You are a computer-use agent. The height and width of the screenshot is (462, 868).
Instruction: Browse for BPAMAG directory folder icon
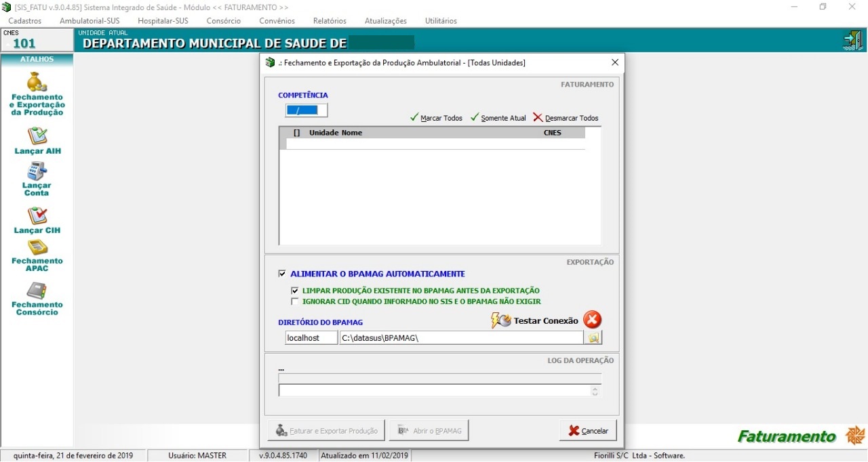(593, 337)
